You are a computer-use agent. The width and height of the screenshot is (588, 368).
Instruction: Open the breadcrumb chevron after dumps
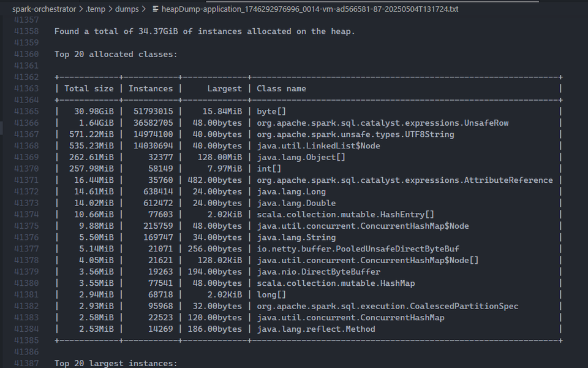143,9
